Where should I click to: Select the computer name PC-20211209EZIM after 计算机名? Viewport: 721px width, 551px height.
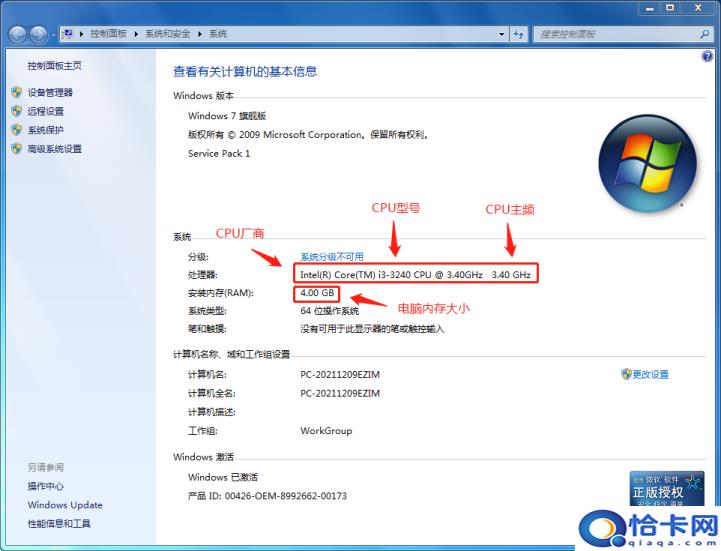(x=340, y=374)
